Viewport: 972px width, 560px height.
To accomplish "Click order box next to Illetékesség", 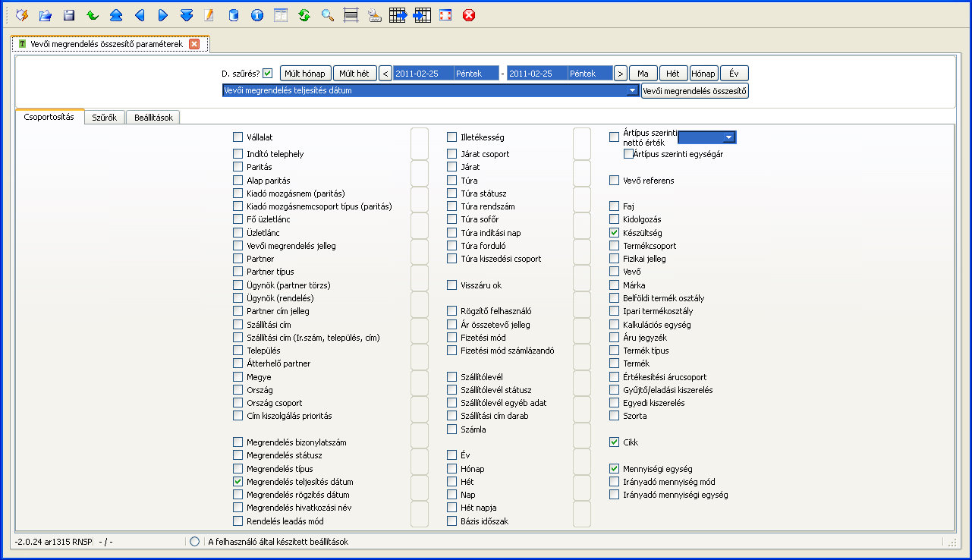I will [x=582, y=143].
